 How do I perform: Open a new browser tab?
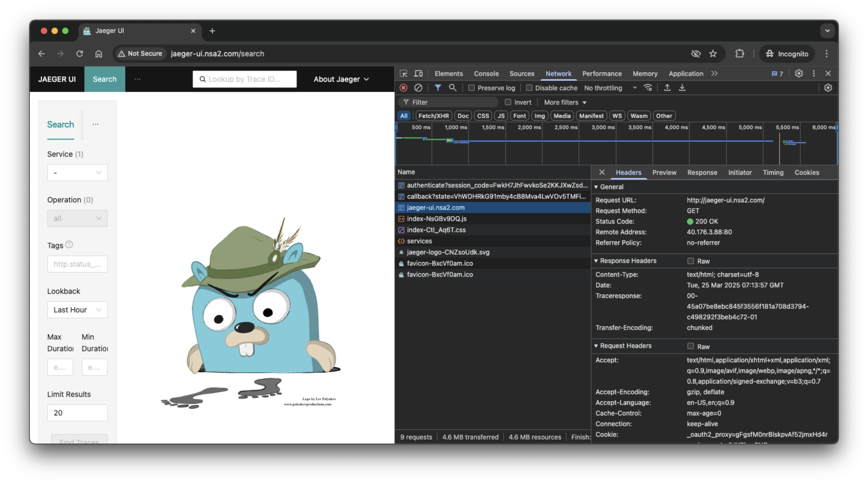pyautogui.click(x=212, y=31)
